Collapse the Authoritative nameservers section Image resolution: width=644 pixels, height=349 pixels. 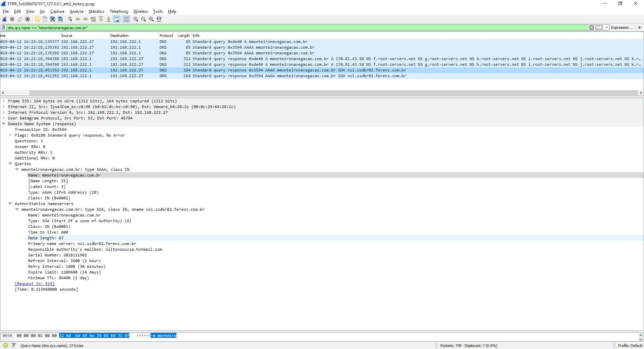tap(10, 204)
